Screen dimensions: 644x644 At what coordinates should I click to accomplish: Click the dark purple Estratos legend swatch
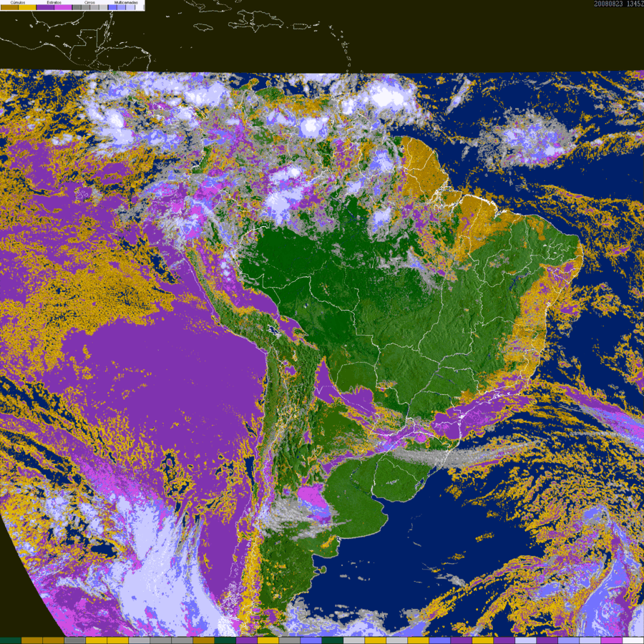45,7
